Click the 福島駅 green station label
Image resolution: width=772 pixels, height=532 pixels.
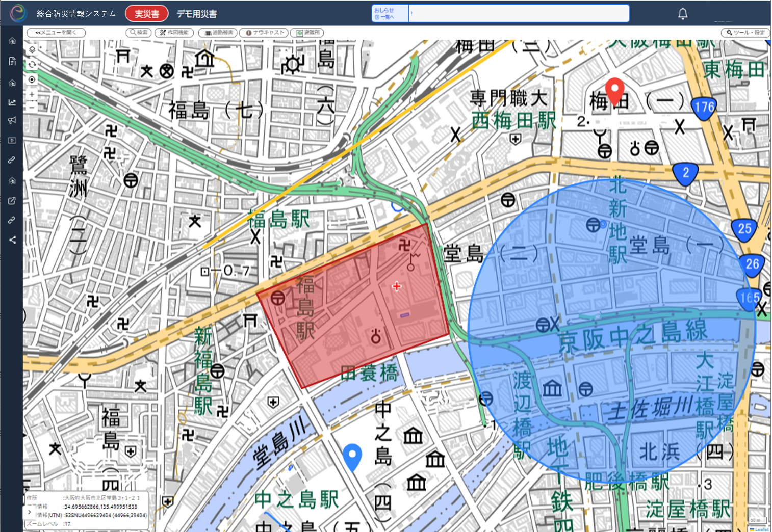tap(279, 219)
